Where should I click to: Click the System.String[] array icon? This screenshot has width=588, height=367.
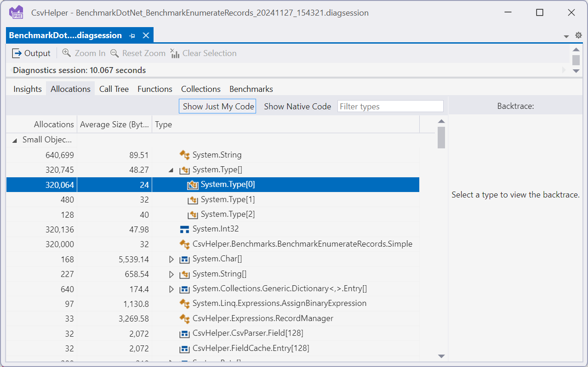click(x=184, y=274)
